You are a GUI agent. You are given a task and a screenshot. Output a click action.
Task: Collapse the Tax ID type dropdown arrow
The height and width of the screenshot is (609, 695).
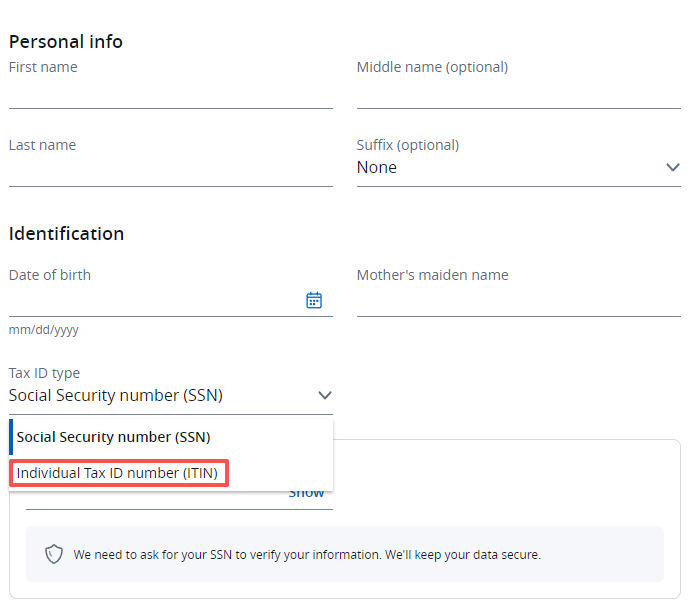tap(324, 396)
